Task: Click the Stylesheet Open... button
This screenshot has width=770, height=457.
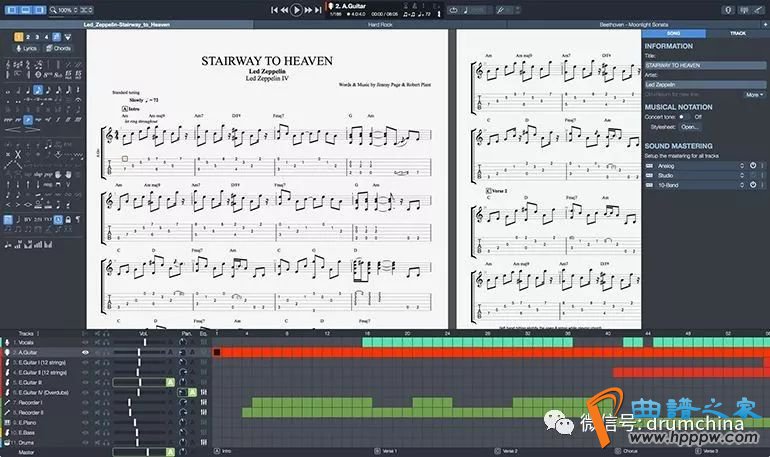Action: point(690,127)
